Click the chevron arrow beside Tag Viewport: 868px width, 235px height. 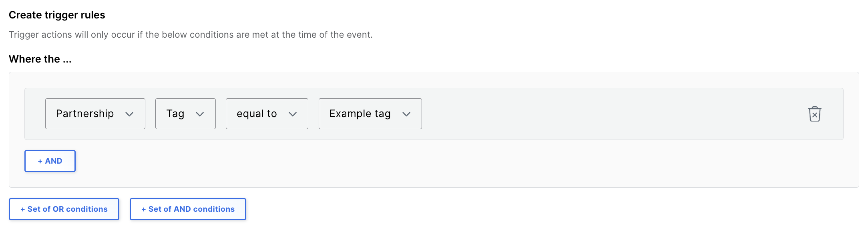pos(200,114)
